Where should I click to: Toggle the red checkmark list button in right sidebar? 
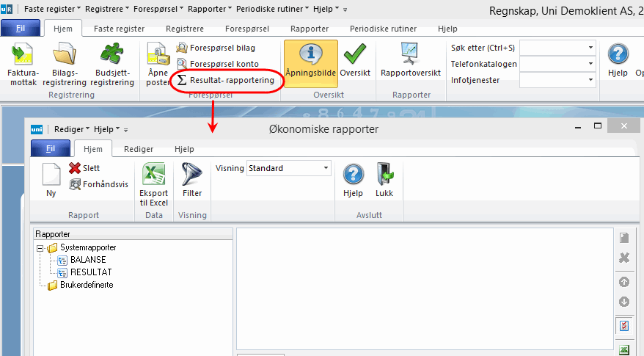point(624,325)
